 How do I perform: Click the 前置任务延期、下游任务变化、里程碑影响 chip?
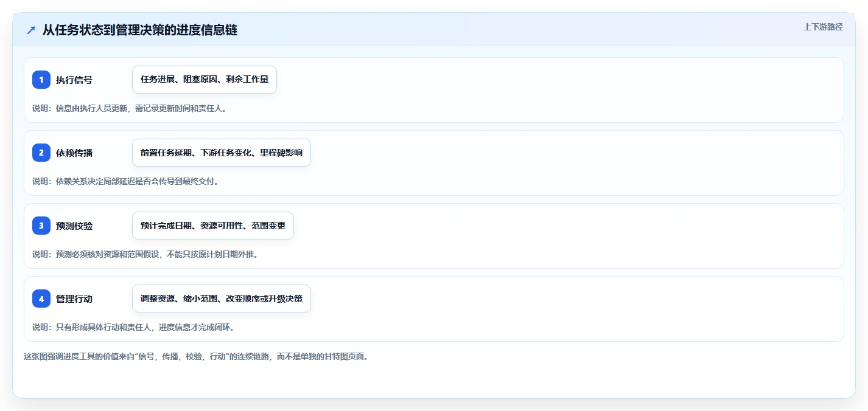[x=222, y=153]
